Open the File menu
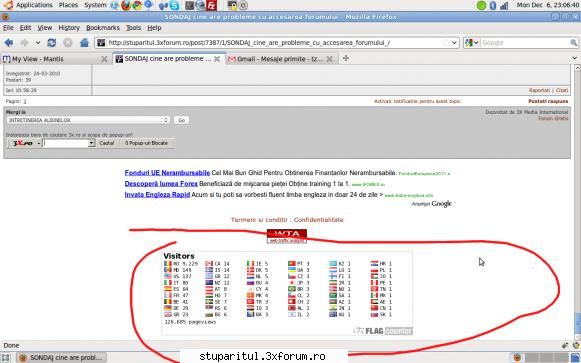Screen dimensions: 581x363 pos(8,28)
